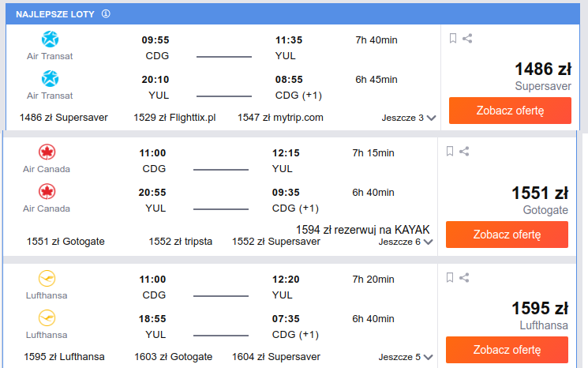Click the Air Transat outbound logo
The image size is (588, 368).
point(50,39)
